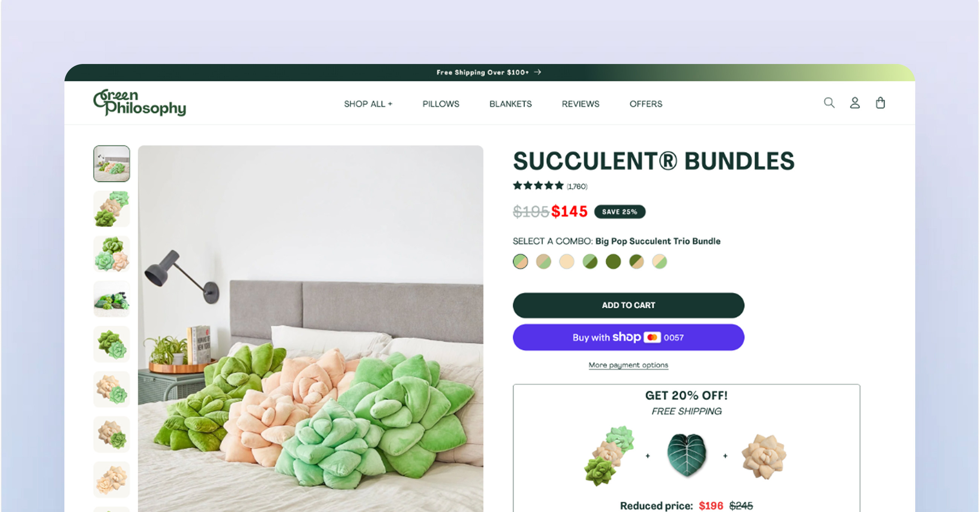The image size is (980, 512).
Task: Click the cream succulent pillow bundle image
Action: point(764,456)
